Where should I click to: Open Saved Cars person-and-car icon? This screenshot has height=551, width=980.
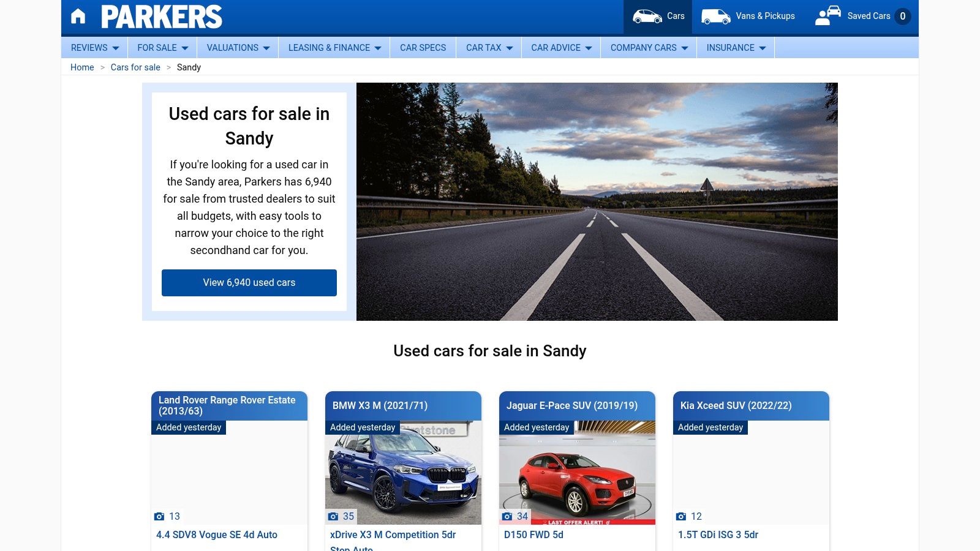pyautogui.click(x=828, y=16)
